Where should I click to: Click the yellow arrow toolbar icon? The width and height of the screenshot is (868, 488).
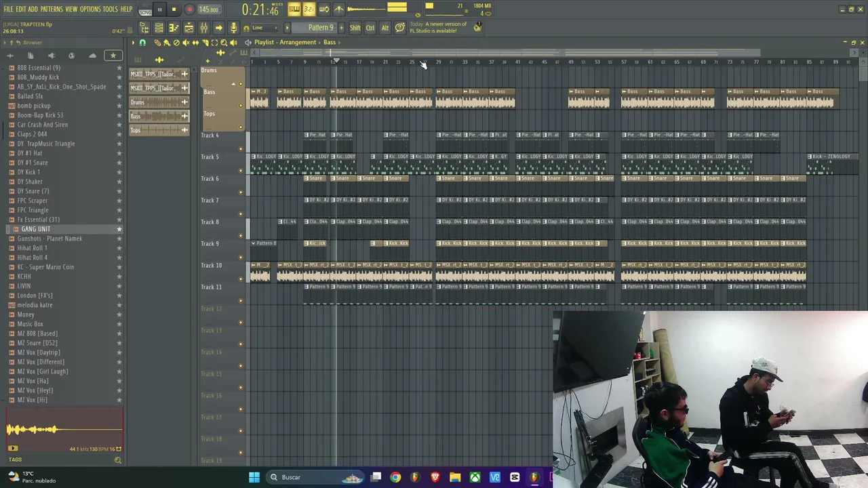click(218, 28)
